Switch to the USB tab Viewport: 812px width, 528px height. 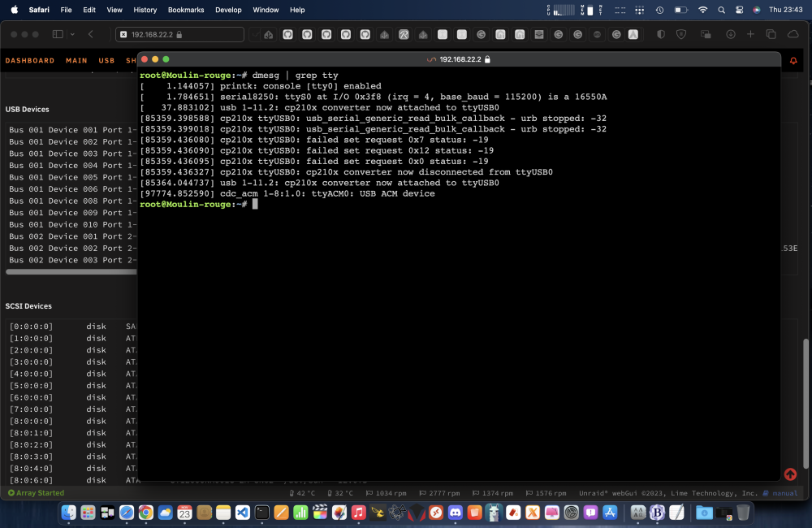[x=106, y=61]
